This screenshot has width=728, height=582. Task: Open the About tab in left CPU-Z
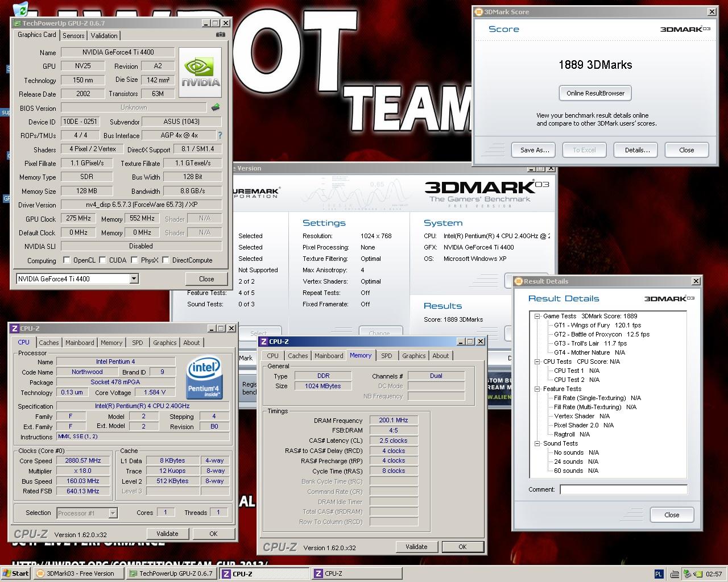[x=192, y=343]
